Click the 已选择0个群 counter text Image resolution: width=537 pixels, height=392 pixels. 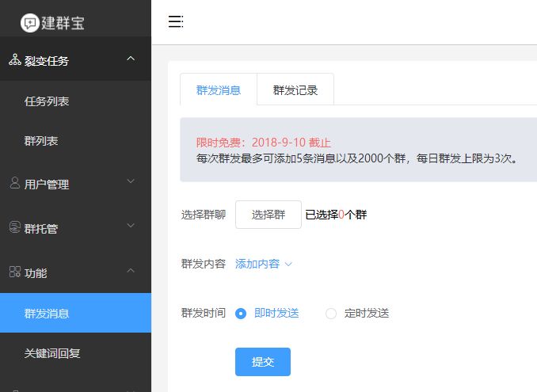(336, 215)
